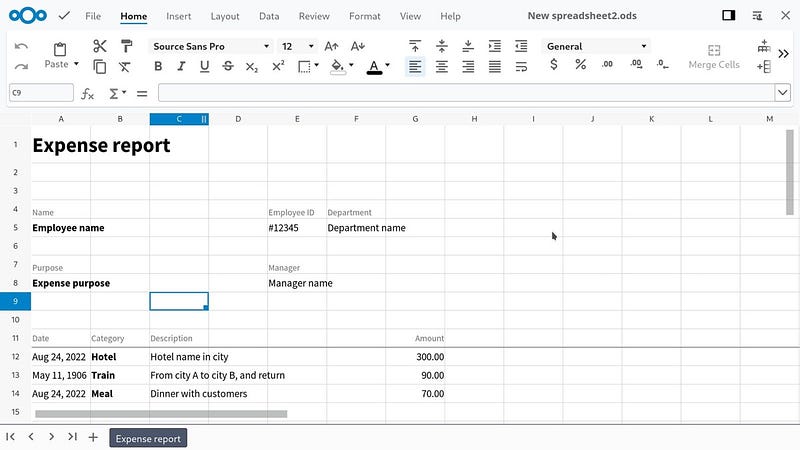
Task: Format as currency with dollar icon
Action: 554,65
